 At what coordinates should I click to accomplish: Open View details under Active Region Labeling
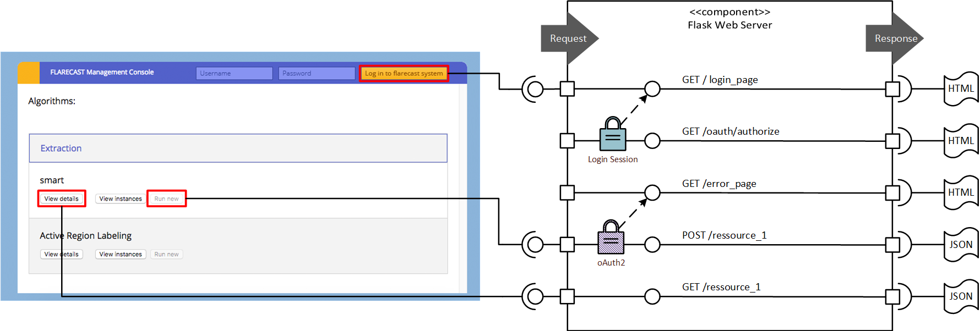[x=62, y=254]
